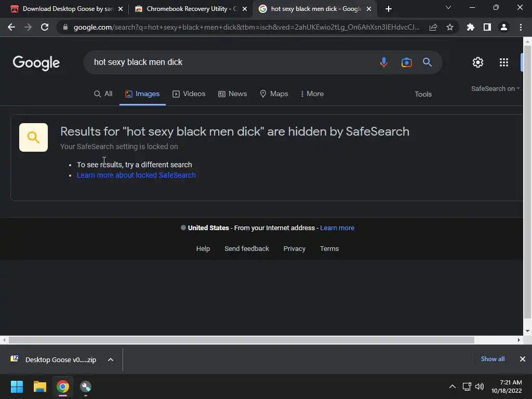The width and height of the screenshot is (532, 399).
Task: Select the Images results tab
Action: 142,94
